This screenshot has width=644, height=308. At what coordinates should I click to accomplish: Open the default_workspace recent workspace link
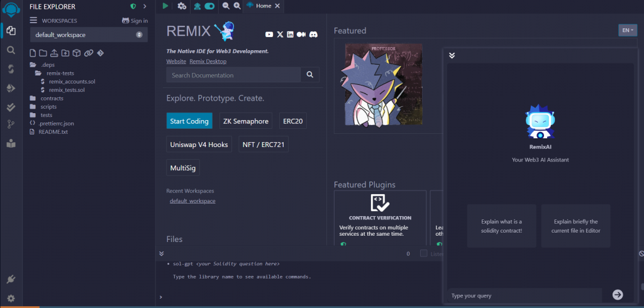coord(192,201)
